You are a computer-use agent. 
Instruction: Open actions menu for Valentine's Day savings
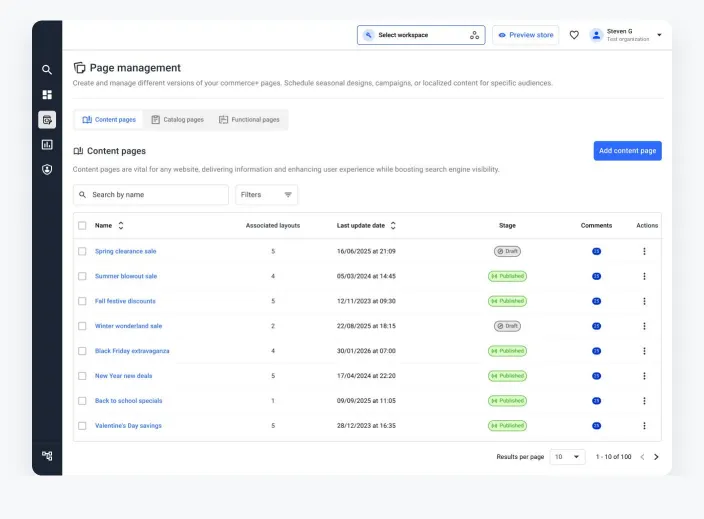click(x=644, y=426)
